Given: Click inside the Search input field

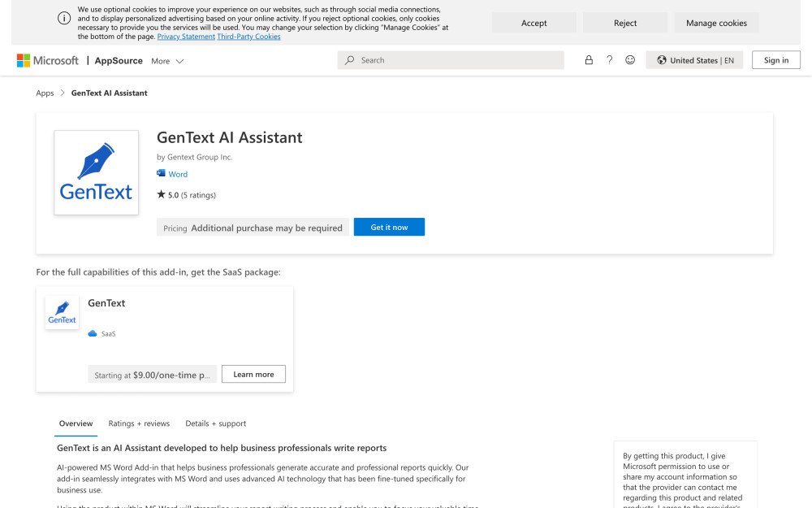Looking at the screenshot, I should [x=447, y=59].
